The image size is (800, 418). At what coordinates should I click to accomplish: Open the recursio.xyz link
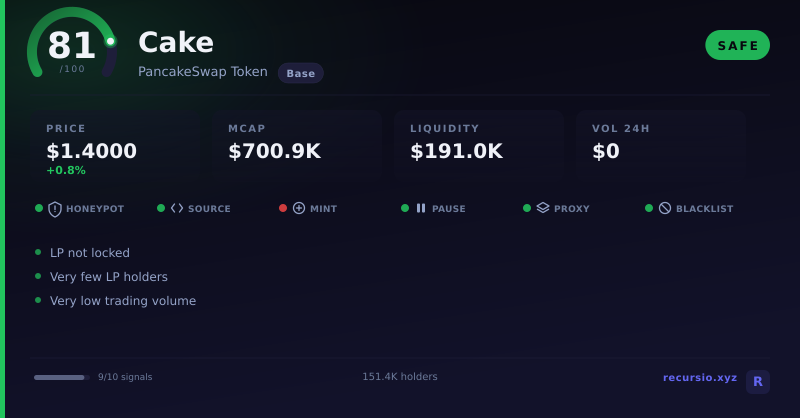(699, 377)
